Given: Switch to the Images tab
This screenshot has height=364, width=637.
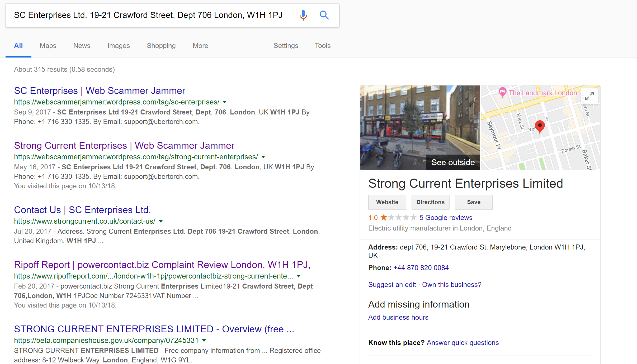Looking at the screenshot, I should (x=119, y=46).
